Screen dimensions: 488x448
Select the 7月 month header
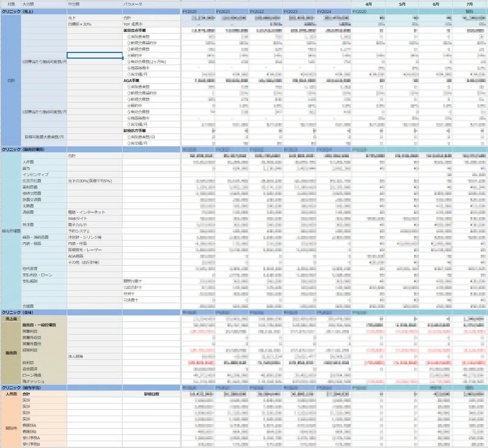pyautogui.click(x=470, y=4)
